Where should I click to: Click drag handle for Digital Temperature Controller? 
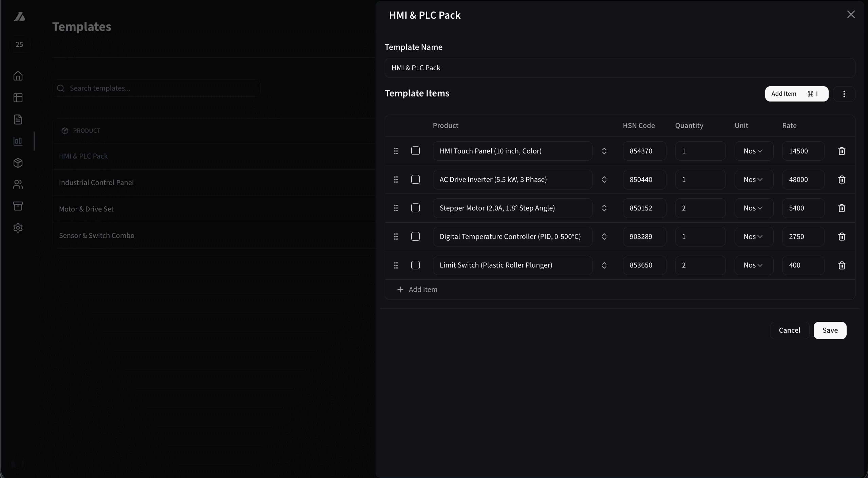[396, 237]
